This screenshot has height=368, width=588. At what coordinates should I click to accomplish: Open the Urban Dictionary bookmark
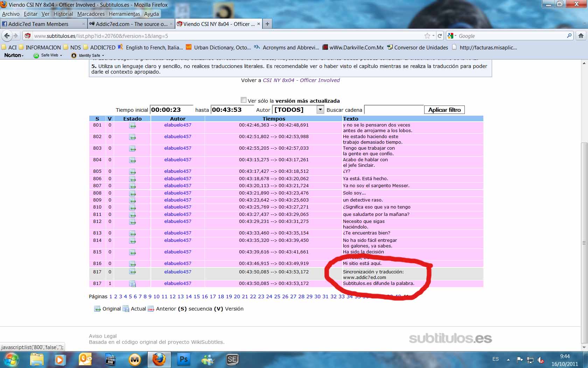(x=218, y=47)
